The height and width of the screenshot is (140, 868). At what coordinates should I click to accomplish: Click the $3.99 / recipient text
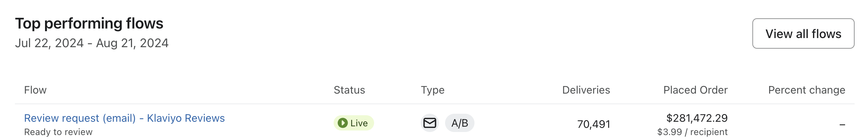(x=692, y=132)
